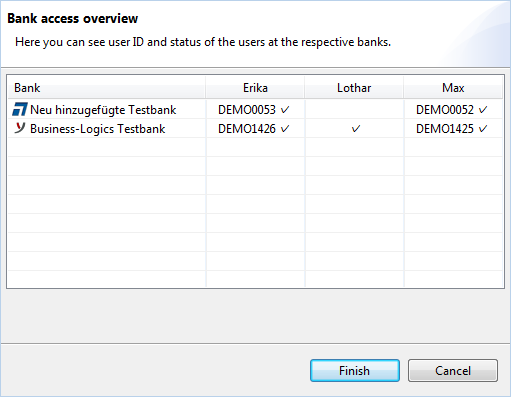
Task: Click the Max column header
Action: point(453,88)
